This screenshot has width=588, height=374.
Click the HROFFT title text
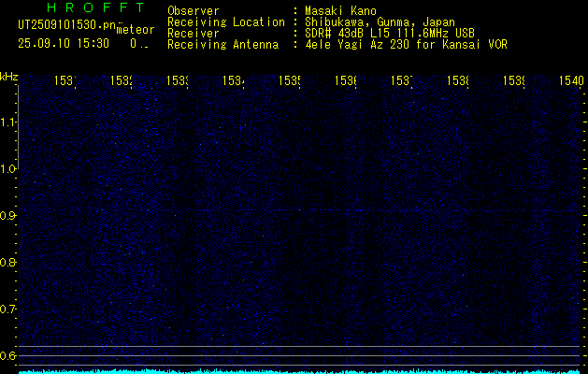tap(96, 7)
